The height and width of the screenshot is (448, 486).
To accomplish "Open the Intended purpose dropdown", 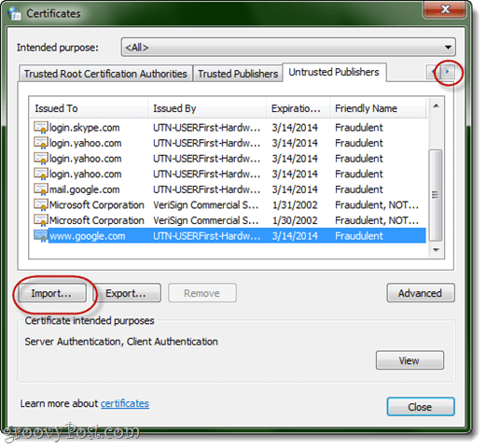I will coord(288,48).
